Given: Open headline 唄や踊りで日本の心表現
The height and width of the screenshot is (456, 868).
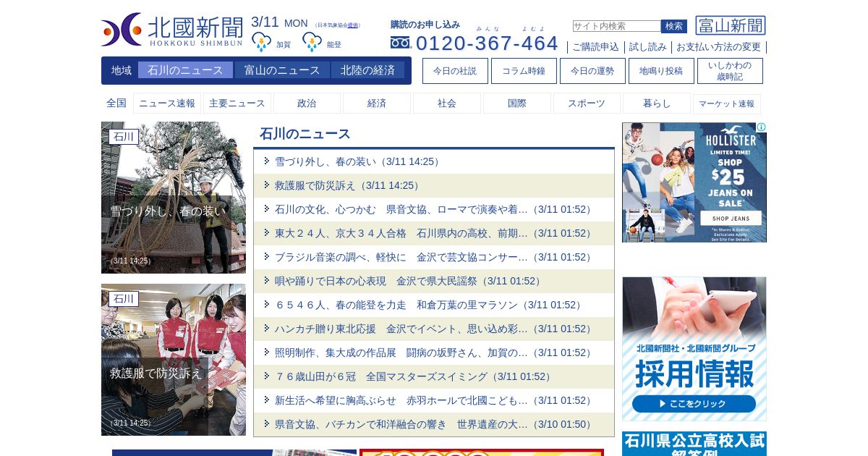Looking at the screenshot, I should click(x=408, y=281).
